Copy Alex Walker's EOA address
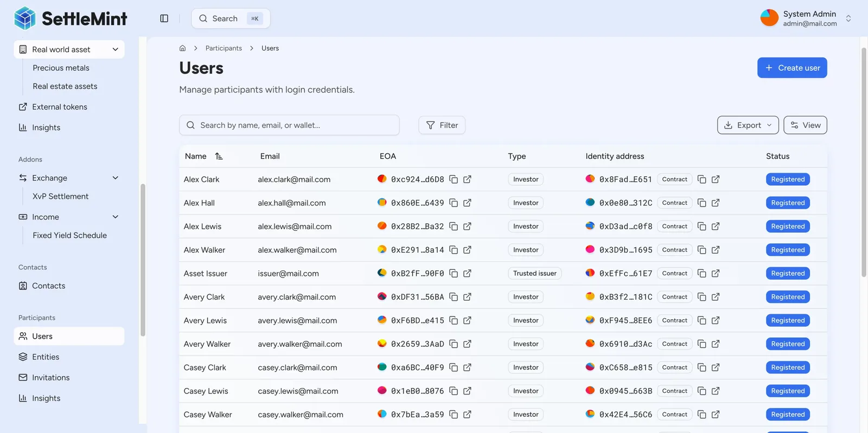The image size is (868, 433). [x=454, y=250]
